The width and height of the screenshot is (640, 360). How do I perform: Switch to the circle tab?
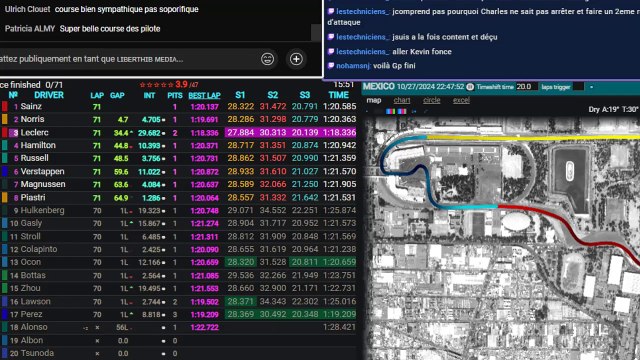[431, 100]
